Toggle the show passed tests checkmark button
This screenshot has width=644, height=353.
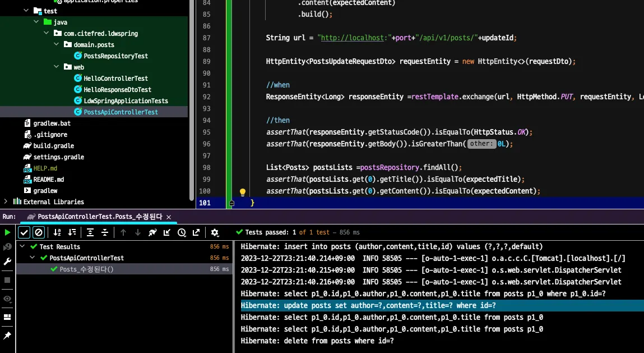(24, 232)
